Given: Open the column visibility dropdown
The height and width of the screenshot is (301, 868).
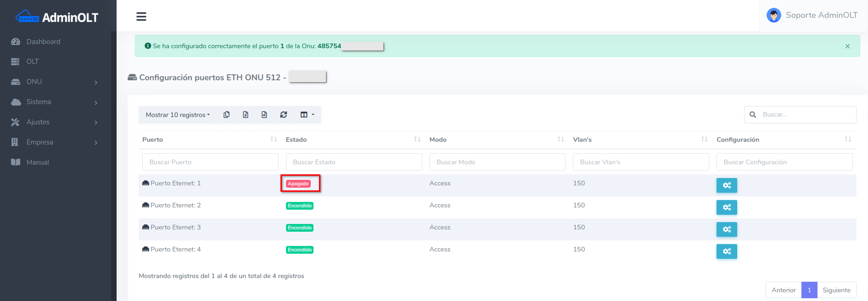Looking at the screenshot, I should 307,115.
